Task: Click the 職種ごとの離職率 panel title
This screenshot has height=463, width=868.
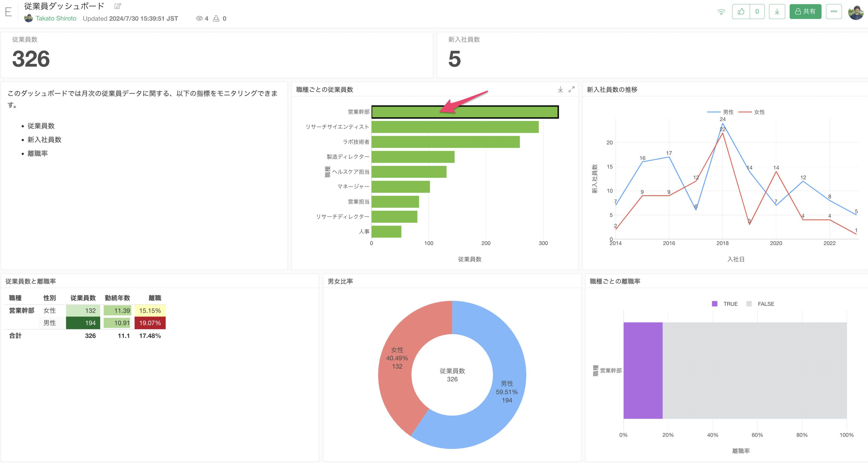Action: [x=615, y=281]
